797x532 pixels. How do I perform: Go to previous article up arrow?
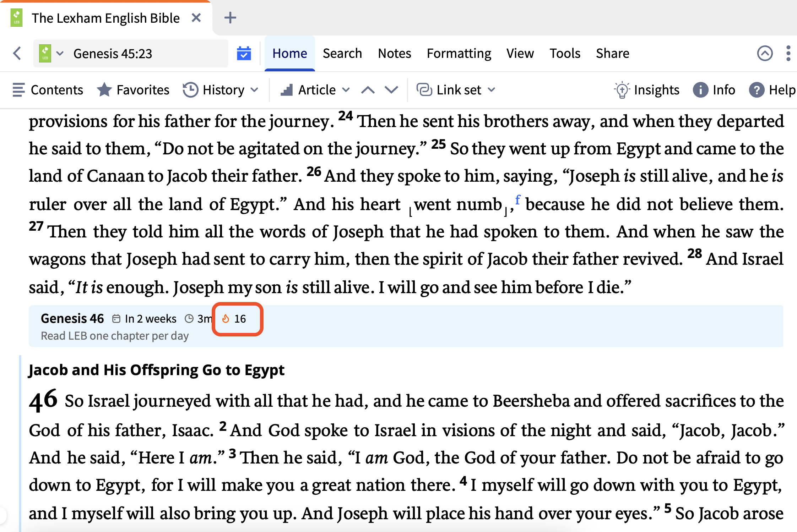tap(368, 90)
